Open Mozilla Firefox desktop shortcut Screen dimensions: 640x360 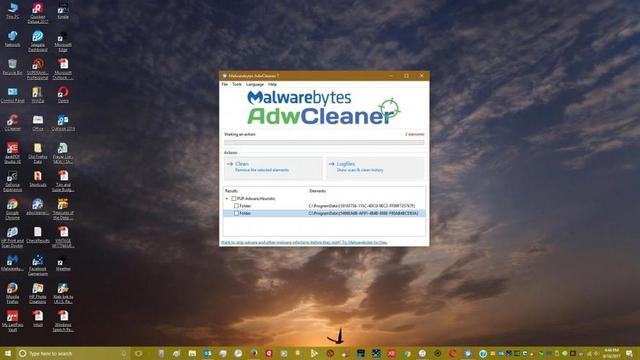click(x=12, y=293)
